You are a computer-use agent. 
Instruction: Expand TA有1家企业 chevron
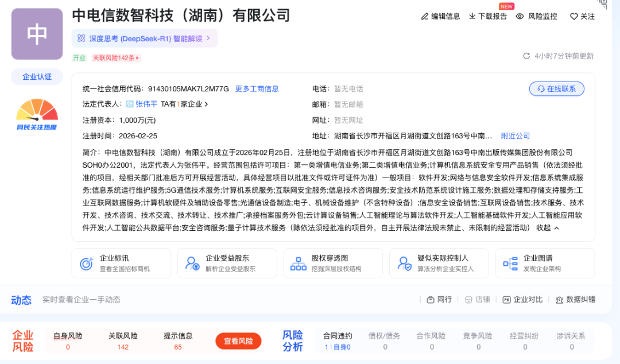pyautogui.click(x=206, y=104)
